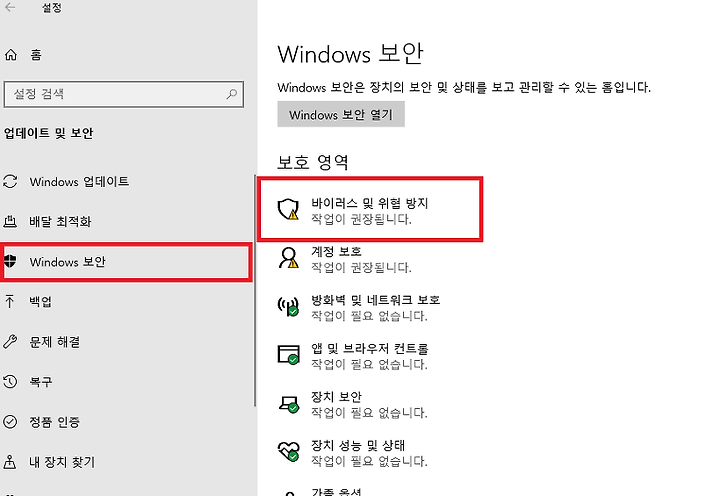Open 복구 recovery page
The height and width of the screenshot is (496, 720).
point(41,382)
